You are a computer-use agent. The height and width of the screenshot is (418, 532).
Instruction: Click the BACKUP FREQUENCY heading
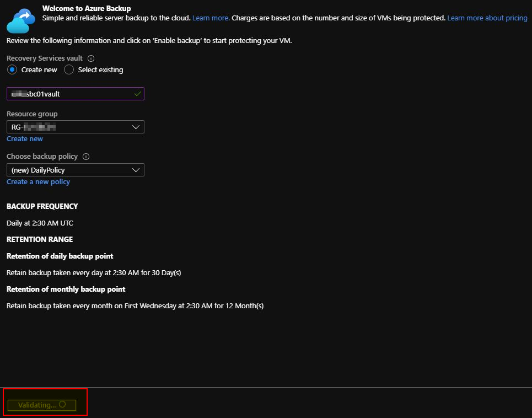(x=42, y=206)
